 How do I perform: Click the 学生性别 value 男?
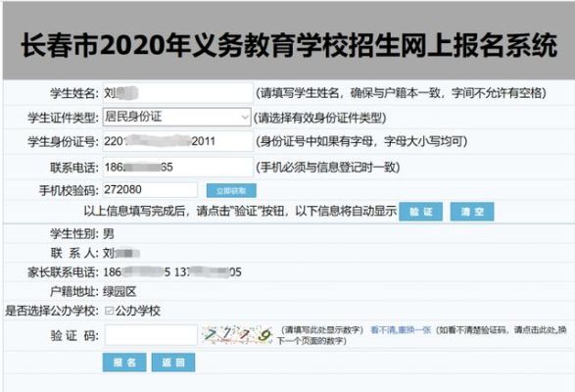pos(109,234)
